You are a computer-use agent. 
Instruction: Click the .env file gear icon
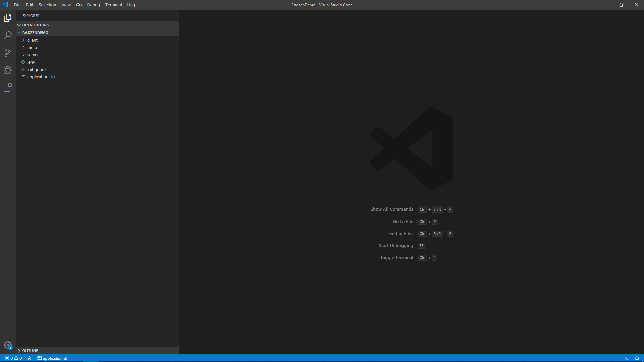[23, 62]
